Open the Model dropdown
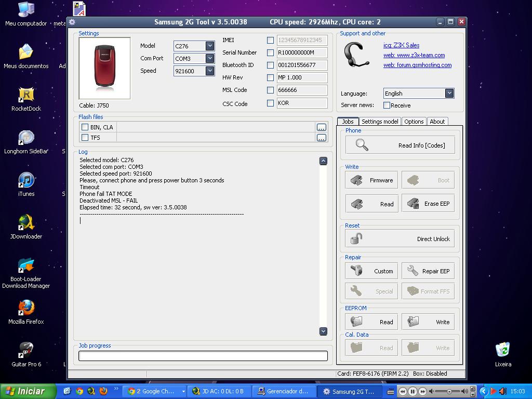This screenshot has height=399, width=532. click(210, 46)
